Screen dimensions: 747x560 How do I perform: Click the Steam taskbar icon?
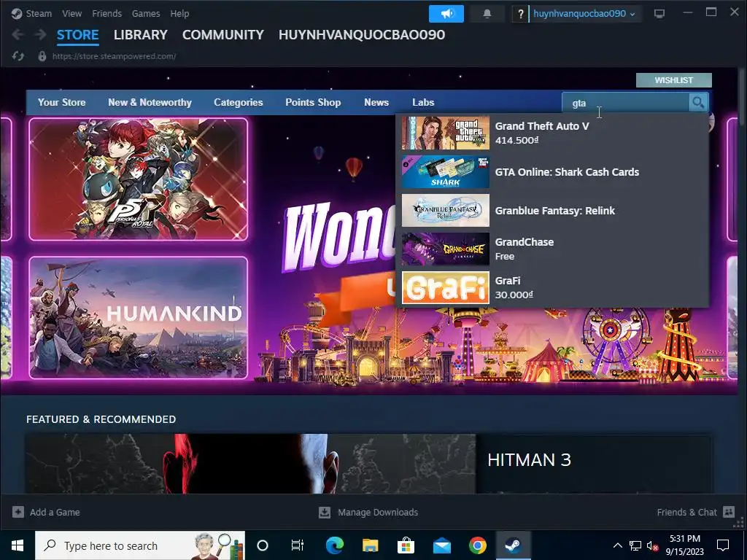pyautogui.click(x=513, y=545)
